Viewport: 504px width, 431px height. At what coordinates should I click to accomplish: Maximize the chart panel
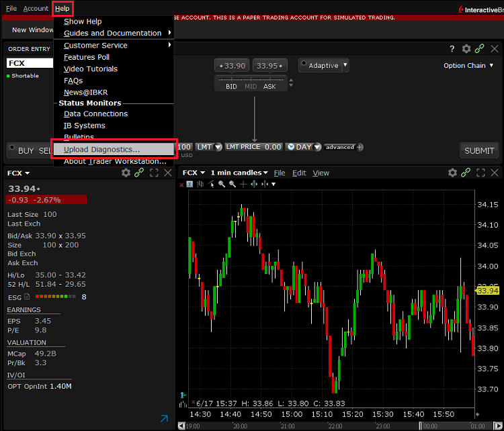click(x=480, y=173)
